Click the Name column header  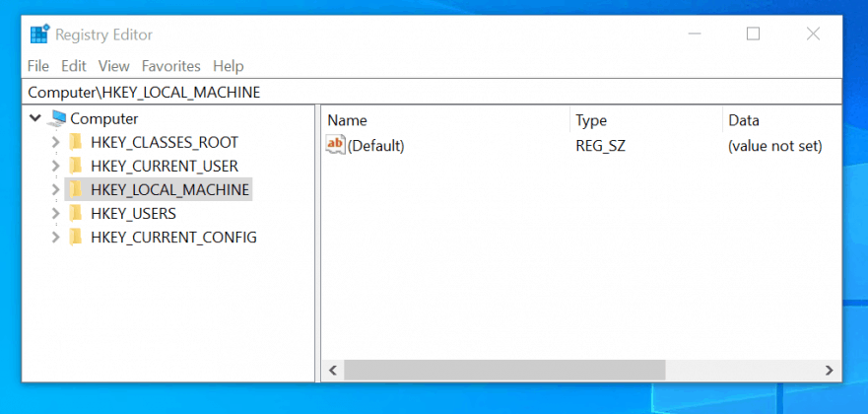click(x=443, y=120)
